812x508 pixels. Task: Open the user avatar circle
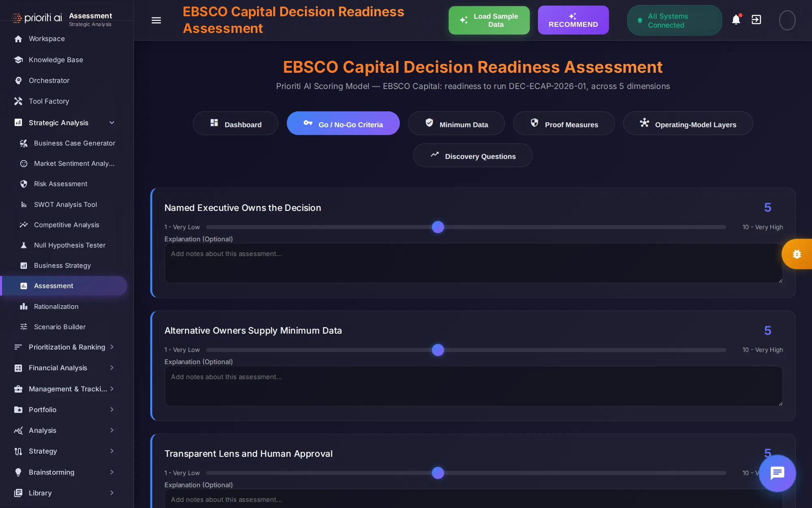pyautogui.click(x=787, y=20)
